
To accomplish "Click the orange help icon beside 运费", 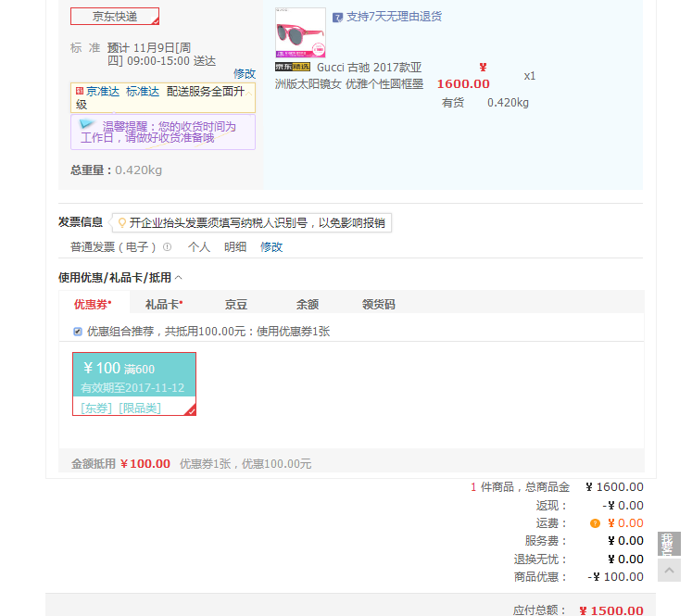I will pos(595,523).
